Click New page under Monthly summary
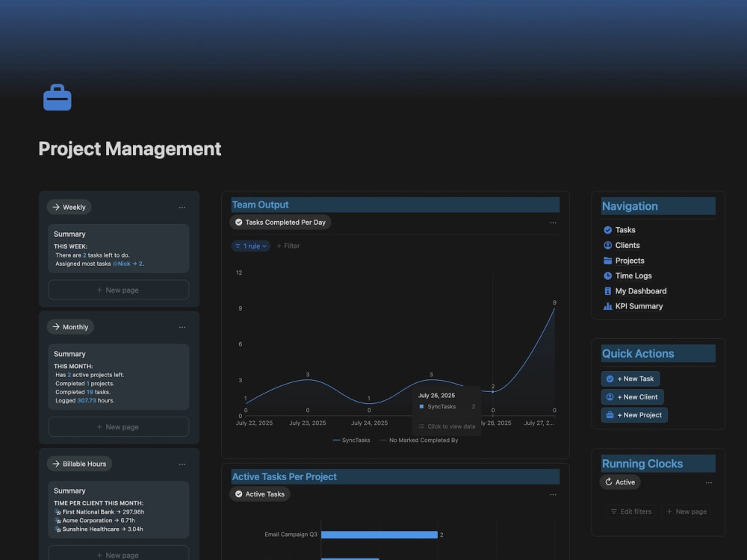The image size is (747, 560). point(119,427)
